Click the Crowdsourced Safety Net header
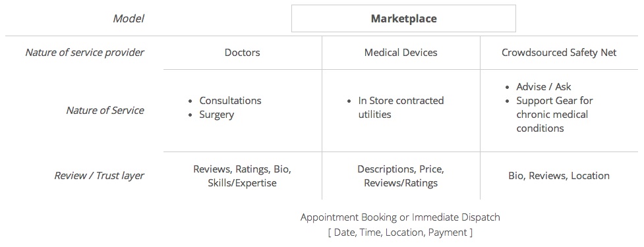This screenshot has height=247, width=644. click(559, 53)
